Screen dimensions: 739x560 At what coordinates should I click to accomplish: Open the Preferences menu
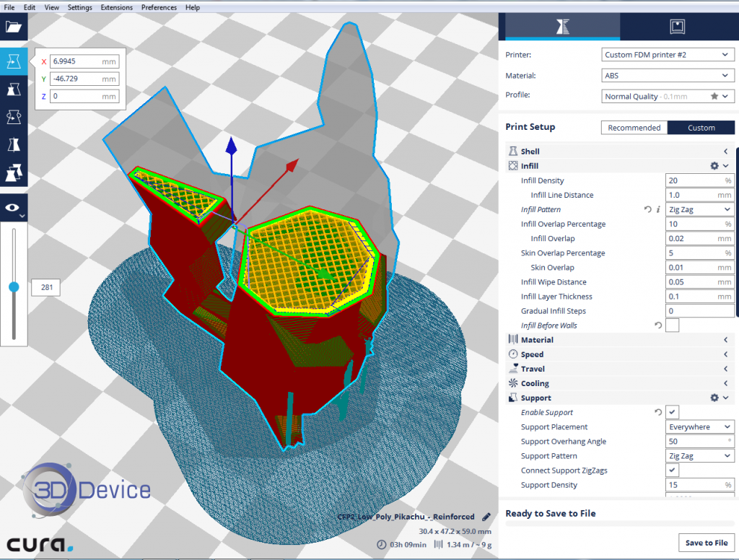click(159, 7)
